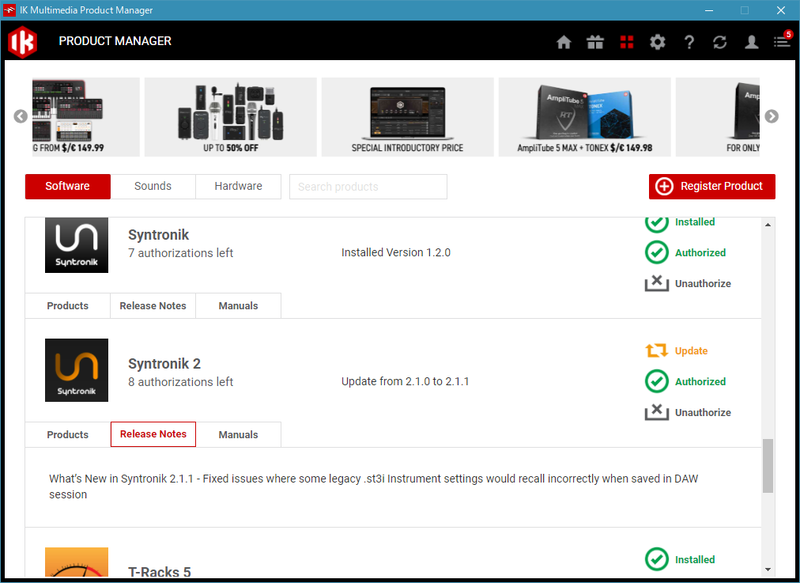
Task: Select Syntronik 2 Release Notes tab
Action: 153,434
